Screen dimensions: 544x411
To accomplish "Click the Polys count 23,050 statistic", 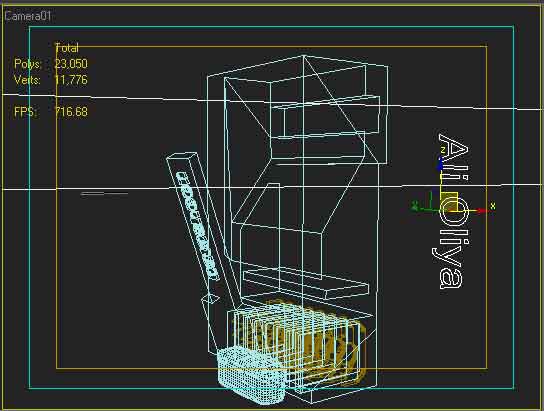I will [71, 64].
